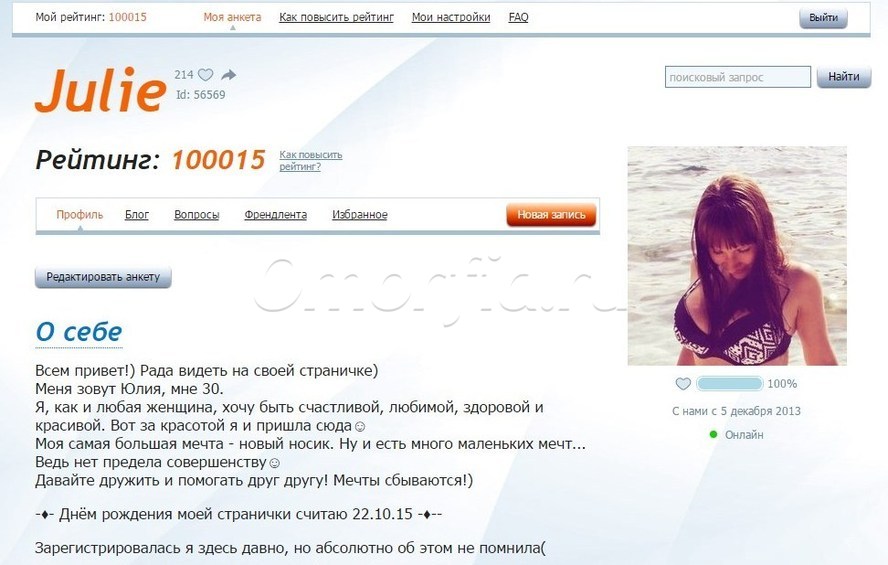Click the text С нами с 5 декабря 2013
This screenshot has width=888, height=565.
point(736,411)
